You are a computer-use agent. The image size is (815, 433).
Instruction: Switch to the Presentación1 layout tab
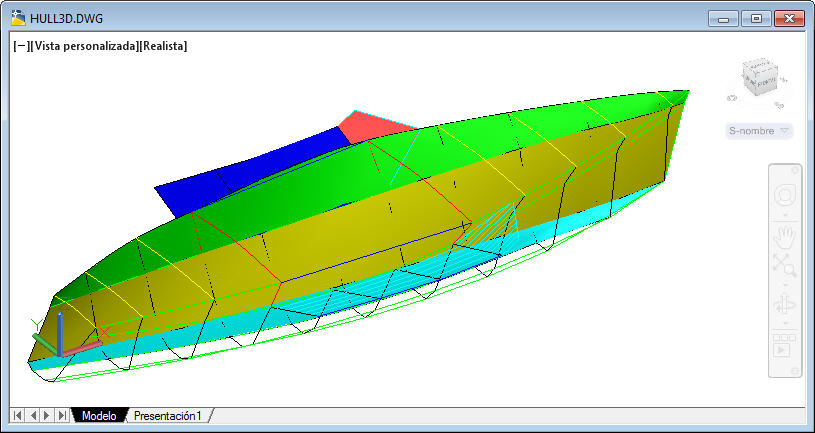168,415
